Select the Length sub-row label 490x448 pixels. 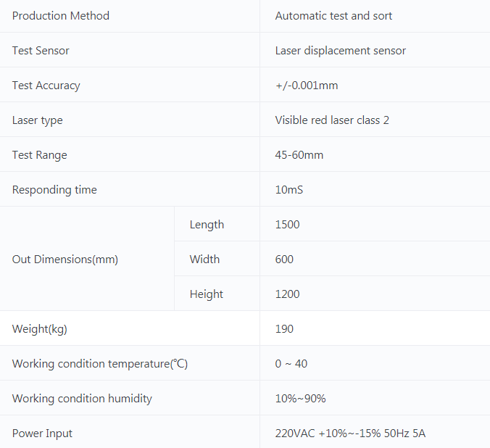pyautogui.click(x=207, y=225)
